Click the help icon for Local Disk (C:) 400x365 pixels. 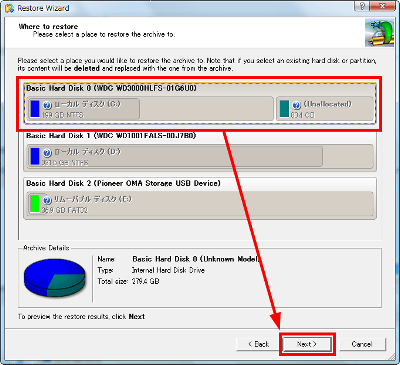[x=47, y=105]
